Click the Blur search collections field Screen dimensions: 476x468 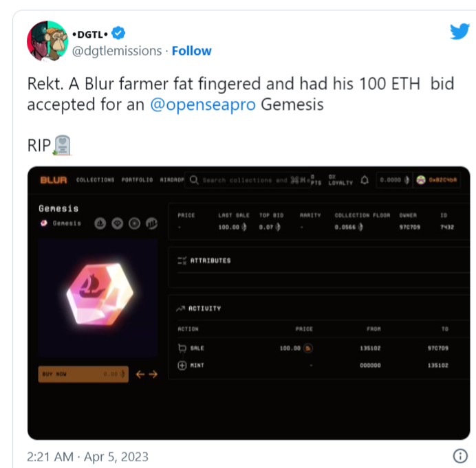(248, 180)
